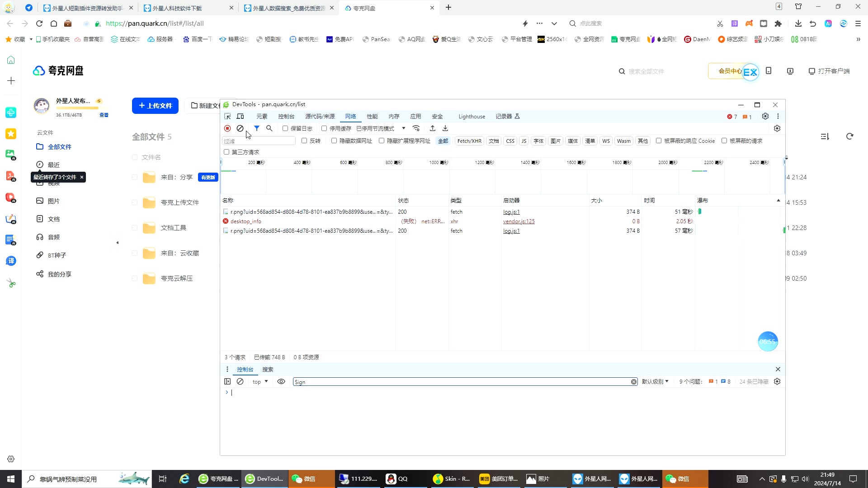The height and width of the screenshot is (488, 868).
Task: Tick blocked requests checkbox
Action: (x=724, y=141)
